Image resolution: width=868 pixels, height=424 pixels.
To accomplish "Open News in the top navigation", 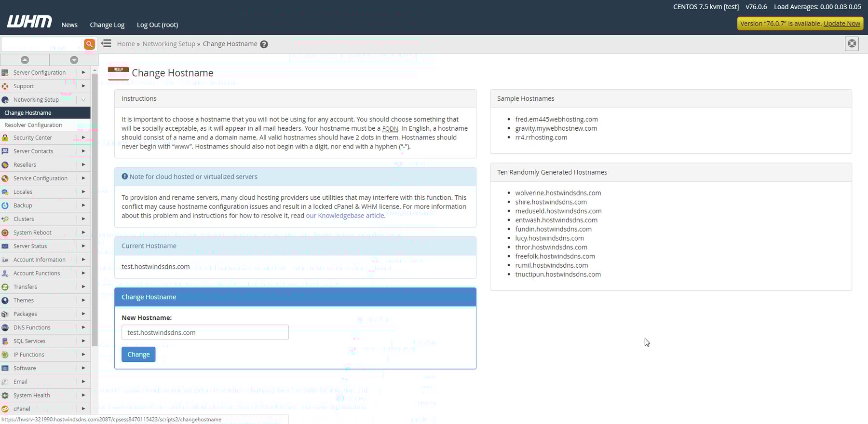I will coord(69,25).
